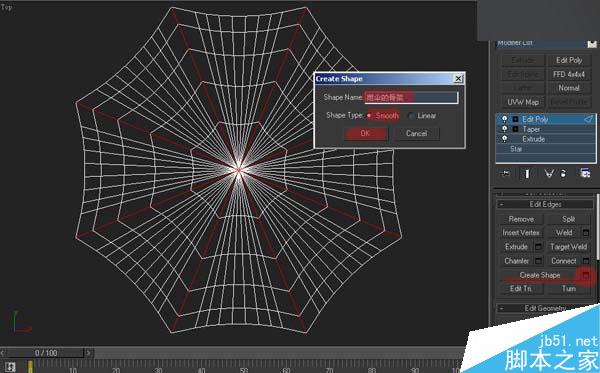
Task: Click the Turn button
Action: point(569,288)
